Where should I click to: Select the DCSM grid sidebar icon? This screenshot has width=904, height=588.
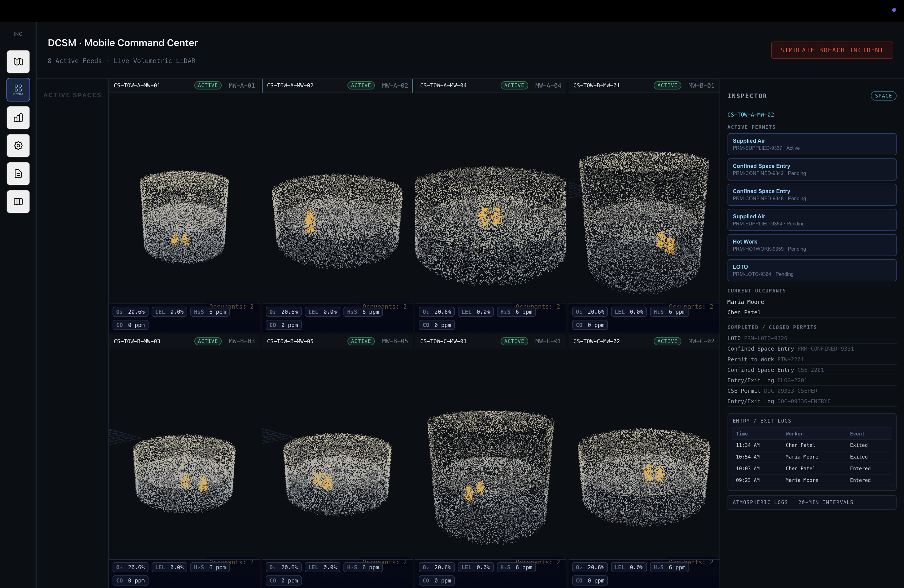point(18,89)
